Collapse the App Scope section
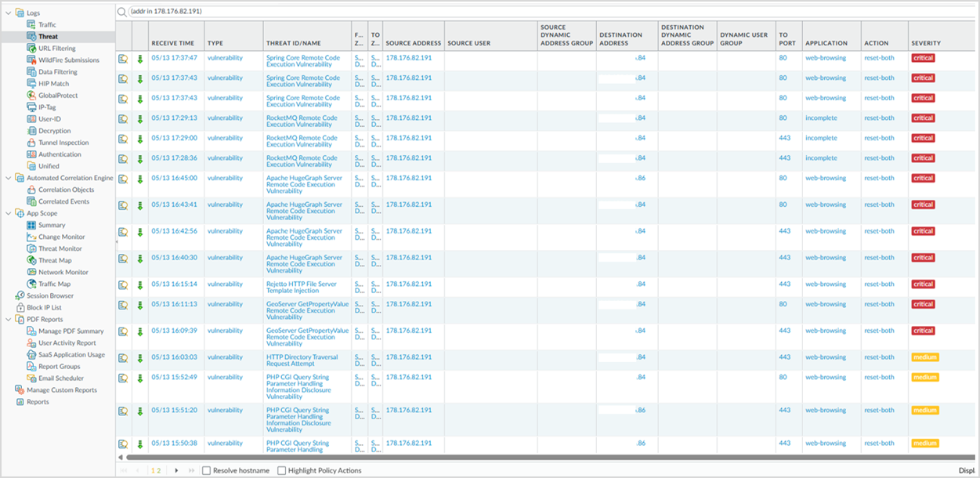980x478 pixels. 7,213
